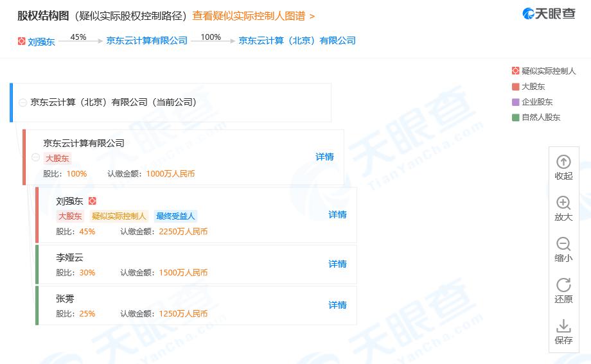591x364 pixels.
Task: Click the 天眼查 logo
Action: (x=549, y=14)
